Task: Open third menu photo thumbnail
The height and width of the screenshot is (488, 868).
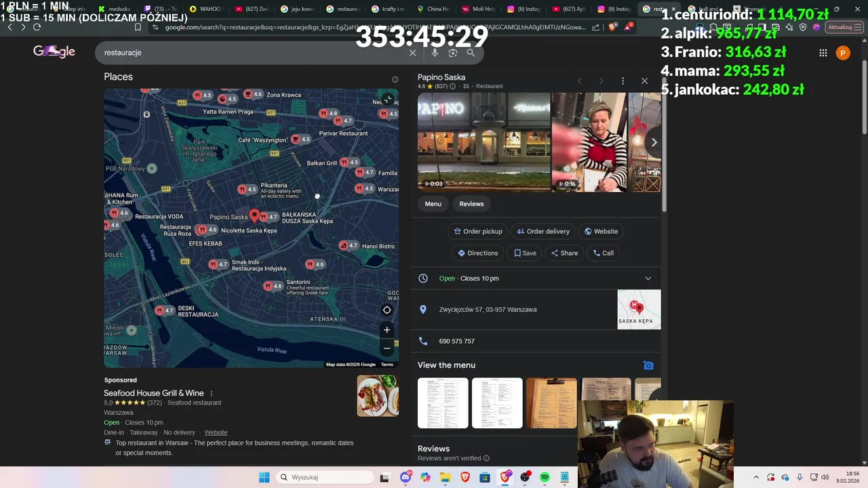Action: [x=551, y=403]
